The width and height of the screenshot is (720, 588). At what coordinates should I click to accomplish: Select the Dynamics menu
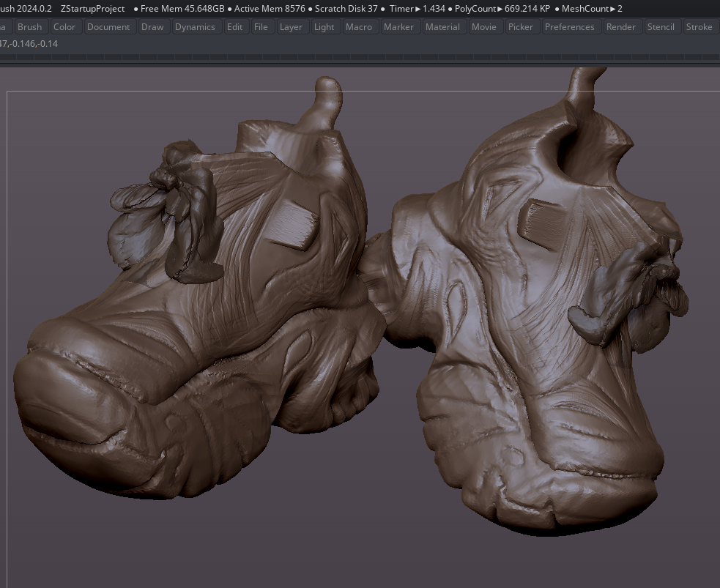pos(195,27)
